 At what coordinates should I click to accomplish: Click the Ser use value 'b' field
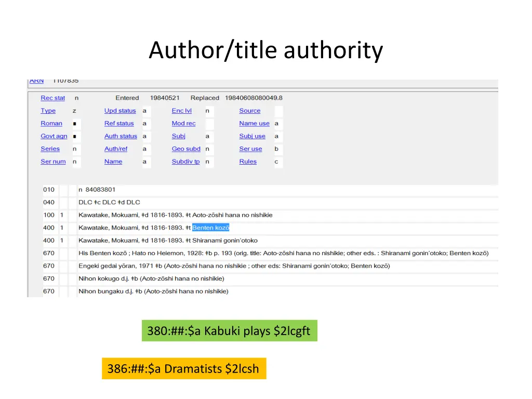[x=278, y=149]
